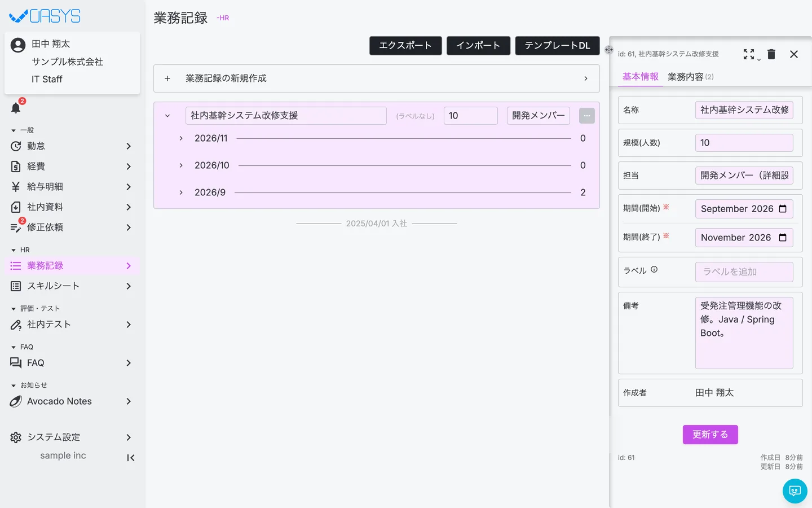Open the 業務記録の新規作成 row
The height and width of the screenshot is (508, 812).
[x=377, y=78]
